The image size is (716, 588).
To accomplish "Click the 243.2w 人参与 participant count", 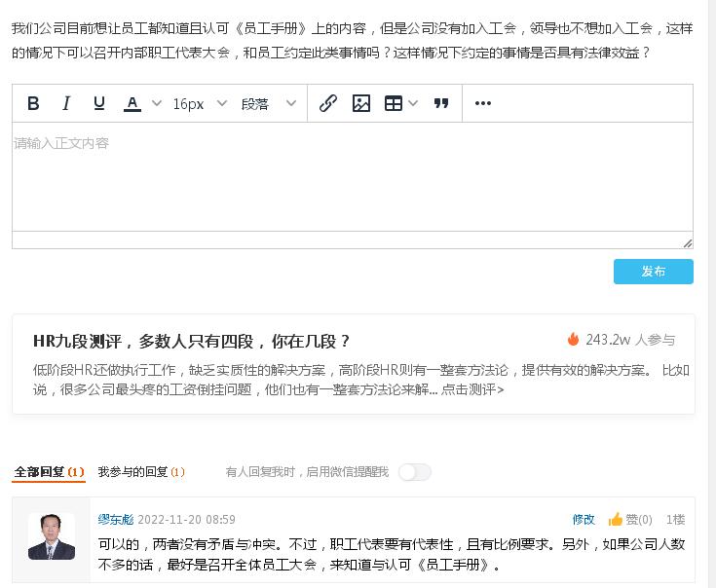I will (630, 340).
